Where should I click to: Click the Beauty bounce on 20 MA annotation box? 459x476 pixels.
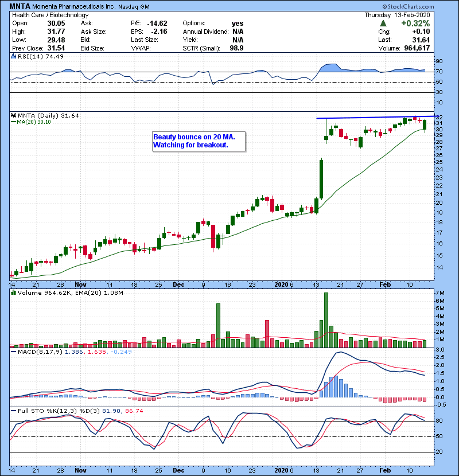pyautogui.click(x=199, y=141)
